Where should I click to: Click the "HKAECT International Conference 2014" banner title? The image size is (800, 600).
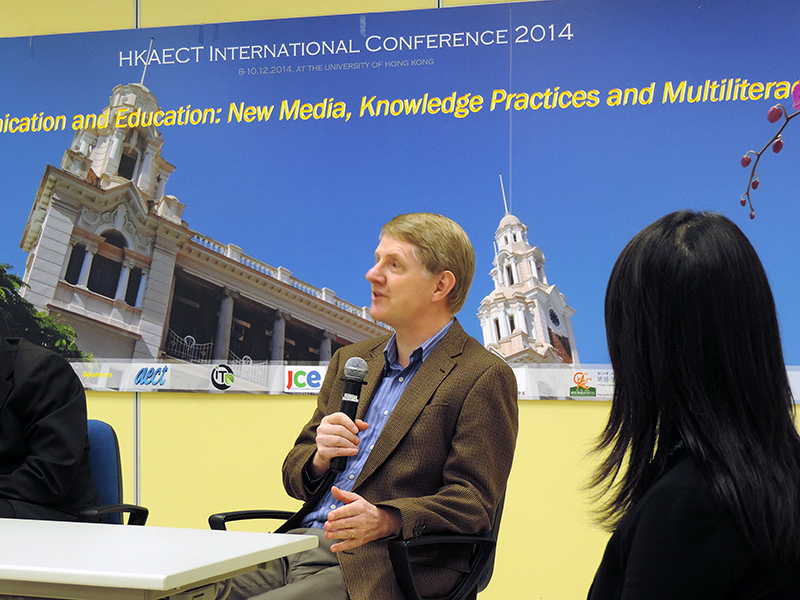click(x=346, y=44)
